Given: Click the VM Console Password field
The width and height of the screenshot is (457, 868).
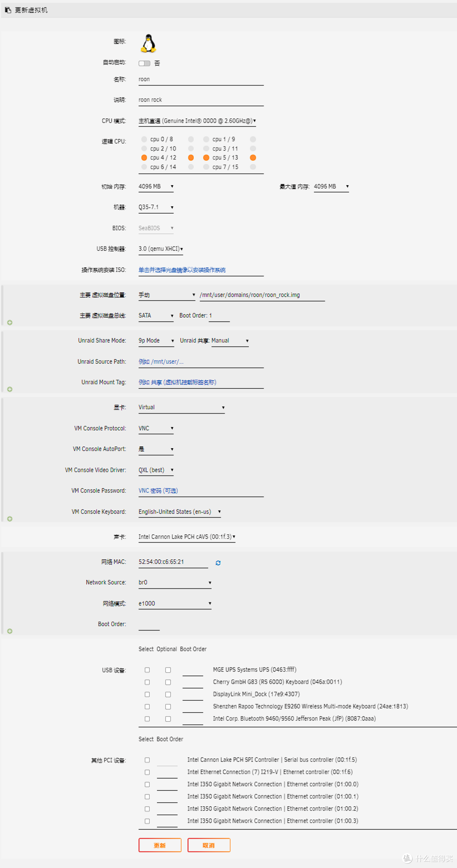Looking at the screenshot, I should [x=201, y=491].
